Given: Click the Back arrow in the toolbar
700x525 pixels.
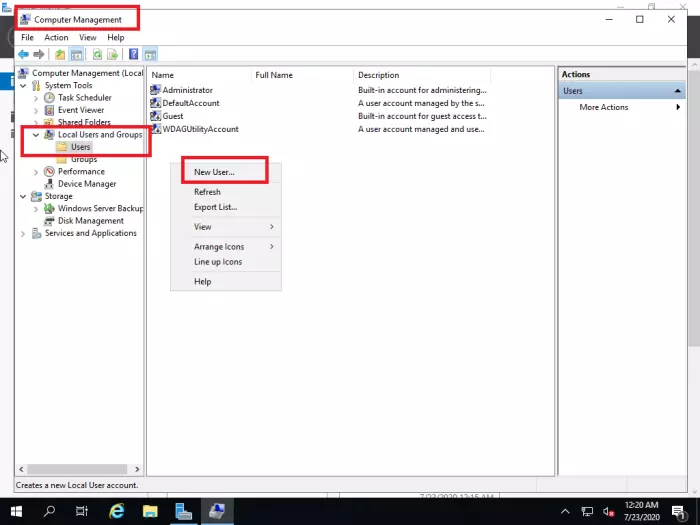Looking at the screenshot, I should 23,54.
